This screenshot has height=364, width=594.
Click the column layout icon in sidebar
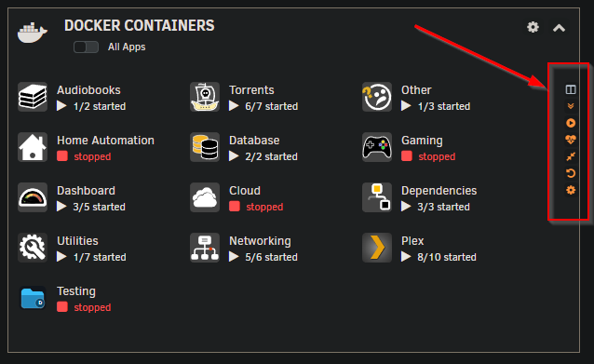(571, 89)
